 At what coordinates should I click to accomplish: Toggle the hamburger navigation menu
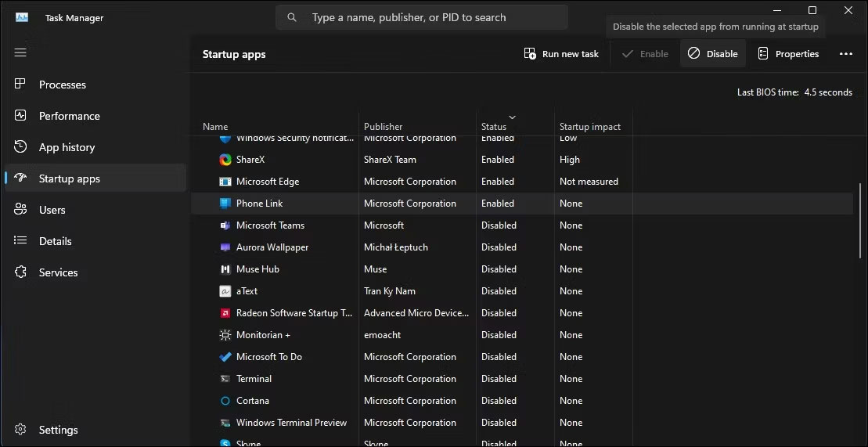(x=20, y=52)
